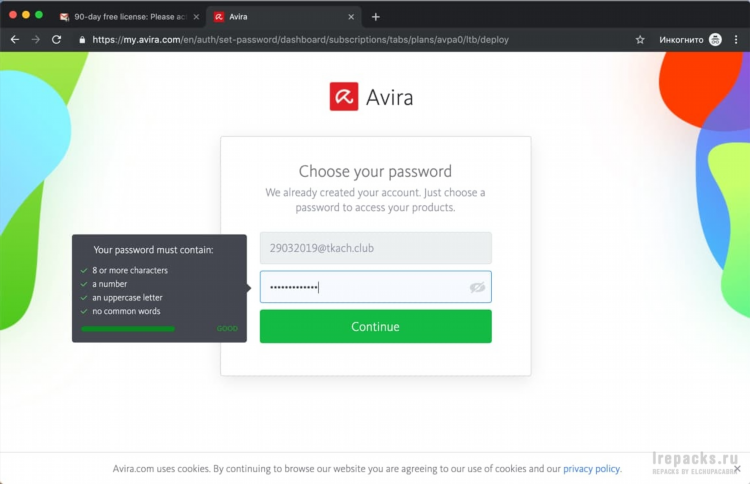This screenshot has height=484, width=750.
Task: Click the browser forward arrow
Action: tap(36, 40)
